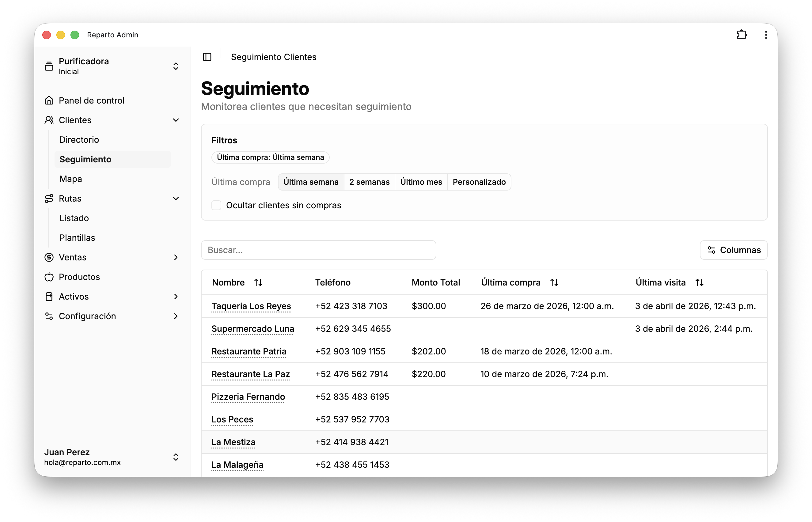Toggle the sidebar panel icon

pos(207,57)
